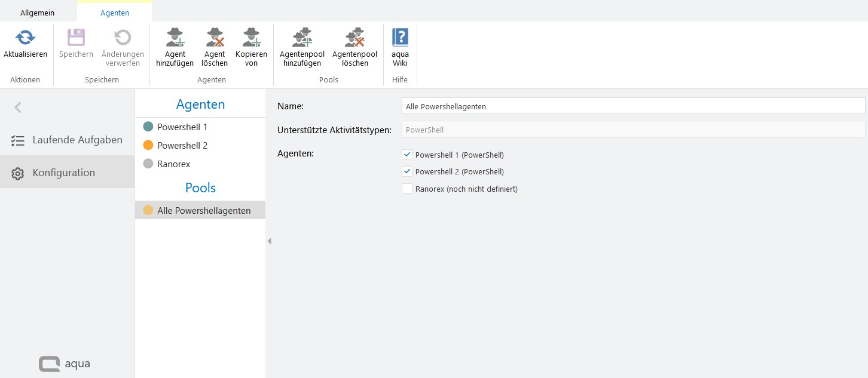Screen dimensions: 868x378
Task: Add a pool via Agentenpool hinzufügen
Action: [302, 38]
